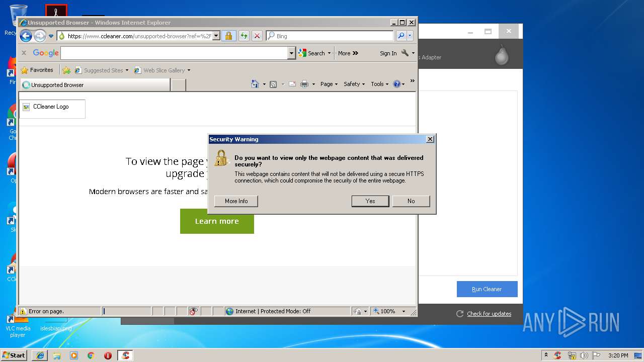Expand Google toolbar search history dropdown
The height and width of the screenshot is (362, 644).
tap(291, 53)
